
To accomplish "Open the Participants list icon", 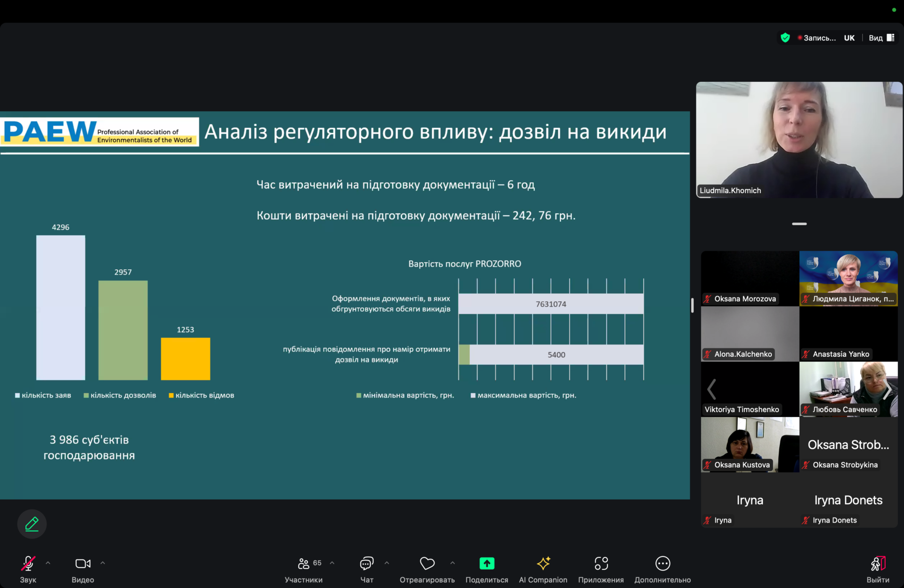I will click(304, 564).
